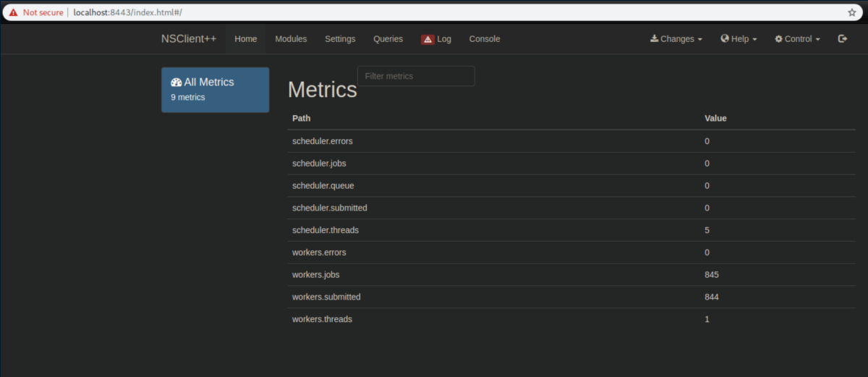Click the All Metrics dashboard icon
This screenshot has width=868, height=377.
(x=176, y=82)
